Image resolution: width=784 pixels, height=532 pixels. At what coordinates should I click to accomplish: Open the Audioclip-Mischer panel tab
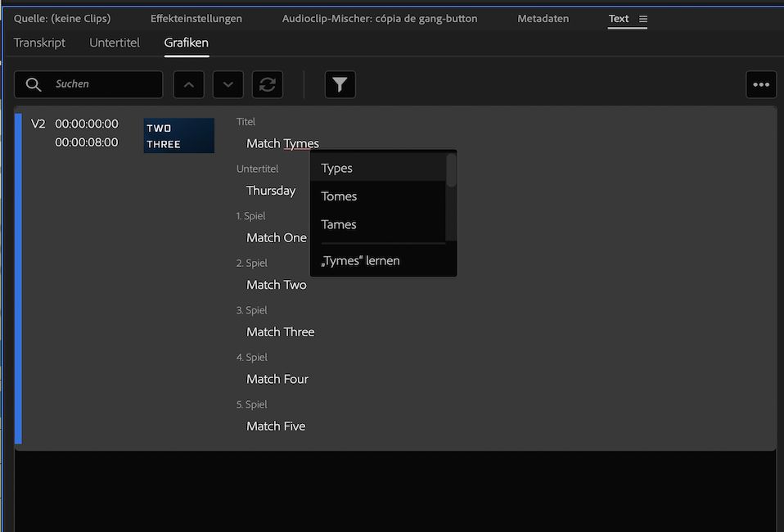point(380,19)
